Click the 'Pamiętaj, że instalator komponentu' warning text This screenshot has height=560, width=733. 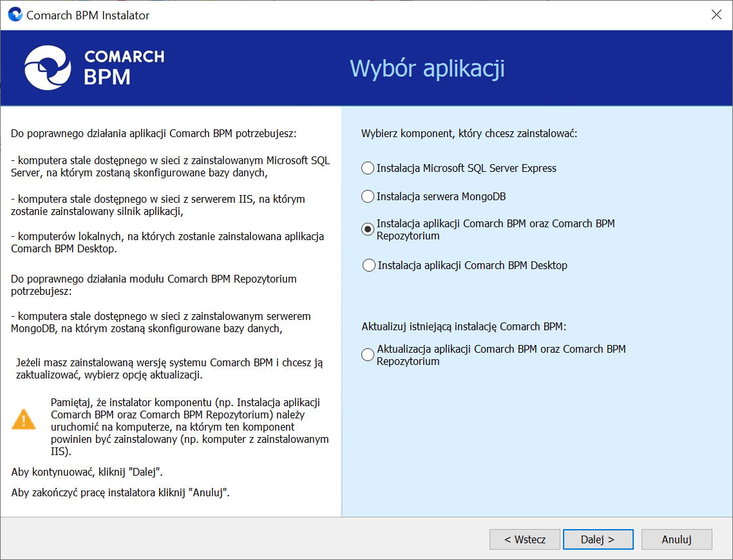pyautogui.click(x=190, y=427)
